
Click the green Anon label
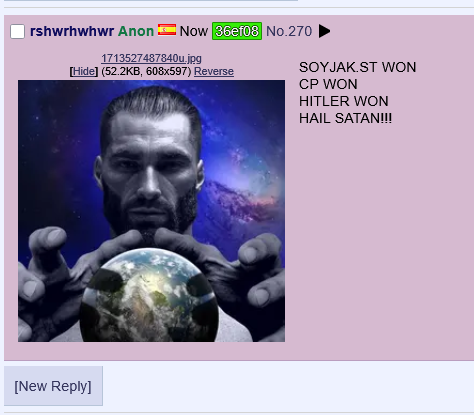coord(136,31)
